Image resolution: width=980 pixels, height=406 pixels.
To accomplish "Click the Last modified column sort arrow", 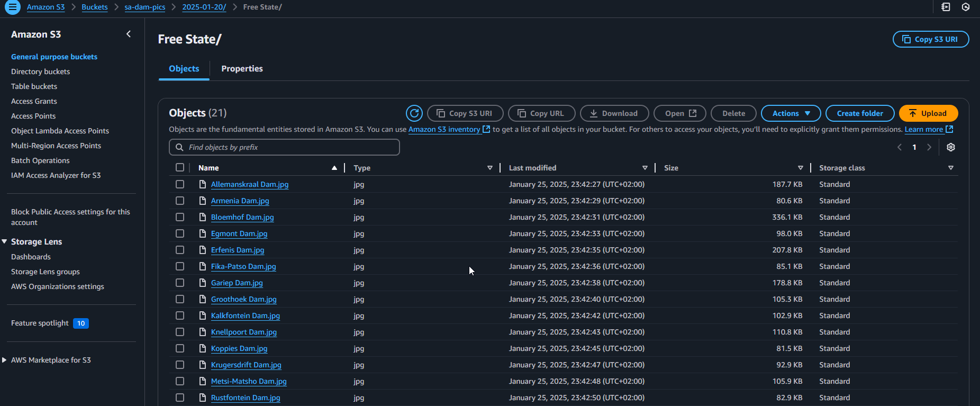I will (x=645, y=168).
